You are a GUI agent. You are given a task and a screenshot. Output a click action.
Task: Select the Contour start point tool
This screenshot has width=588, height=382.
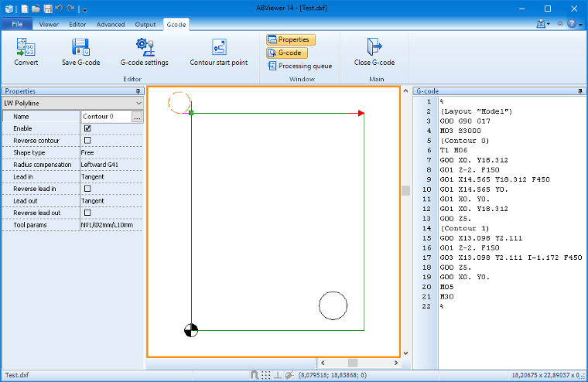(218, 47)
